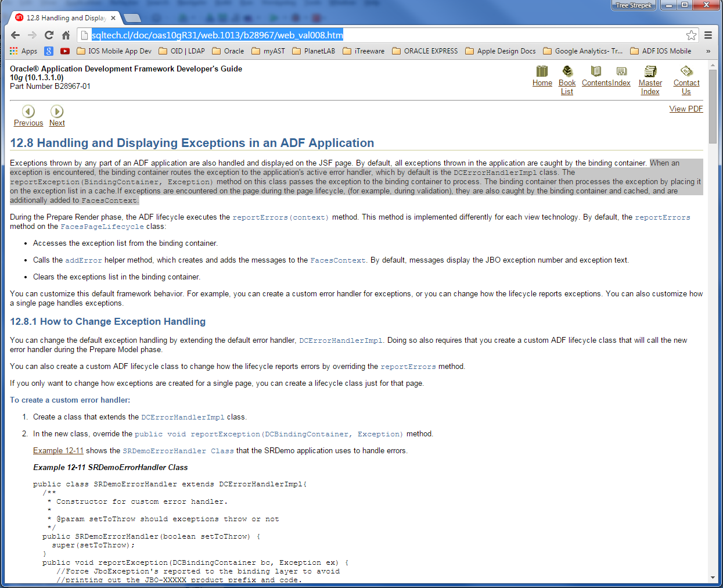Click the Book List icon
Image resolution: width=723 pixels, height=588 pixels.
(567, 71)
